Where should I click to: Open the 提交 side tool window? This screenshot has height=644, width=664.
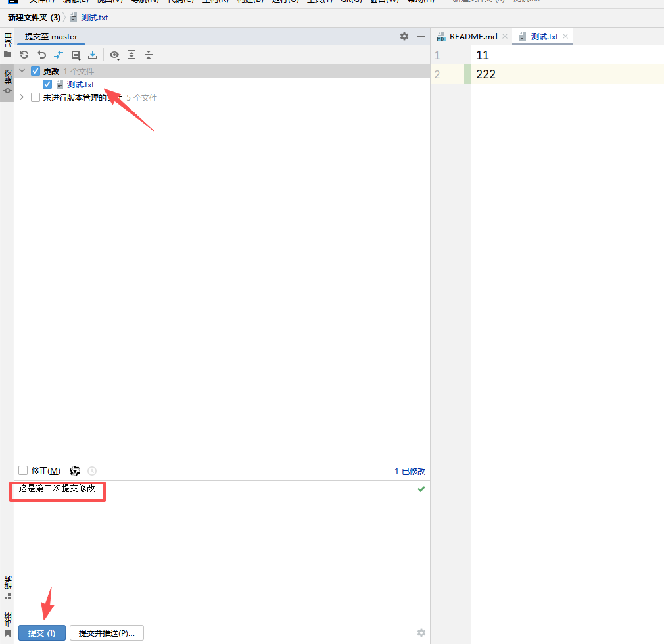pos(7,83)
